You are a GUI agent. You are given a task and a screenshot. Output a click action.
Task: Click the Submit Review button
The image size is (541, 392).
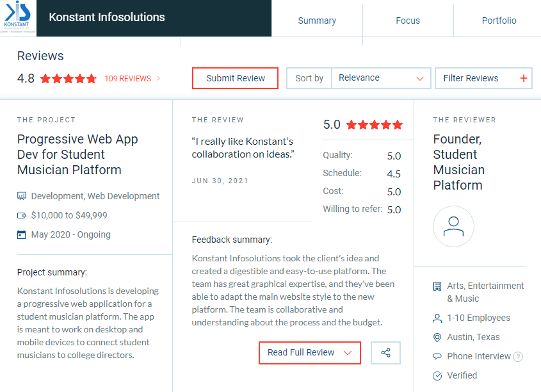coord(236,78)
